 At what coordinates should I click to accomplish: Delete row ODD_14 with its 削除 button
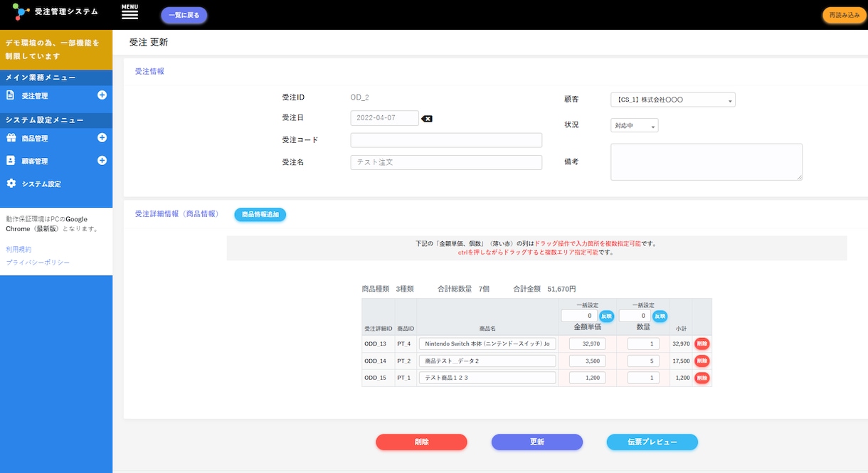tap(702, 361)
